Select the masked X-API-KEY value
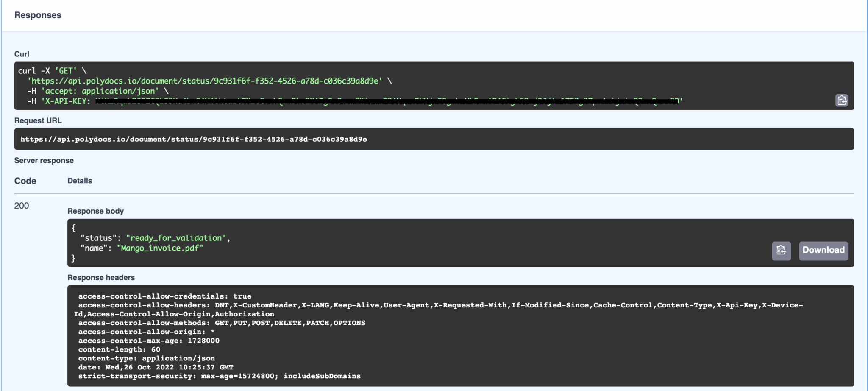Screen dimensions: 868x391 coord(381,101)
